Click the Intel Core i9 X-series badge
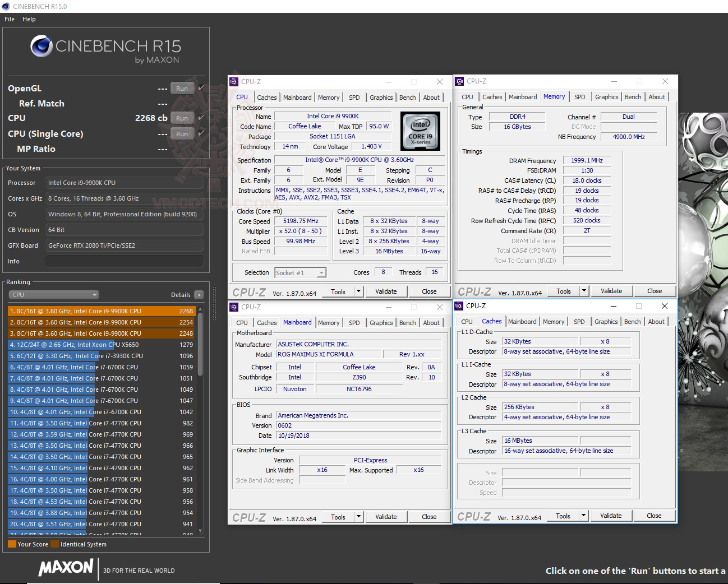728x584 pixels. tap(420, 131)
